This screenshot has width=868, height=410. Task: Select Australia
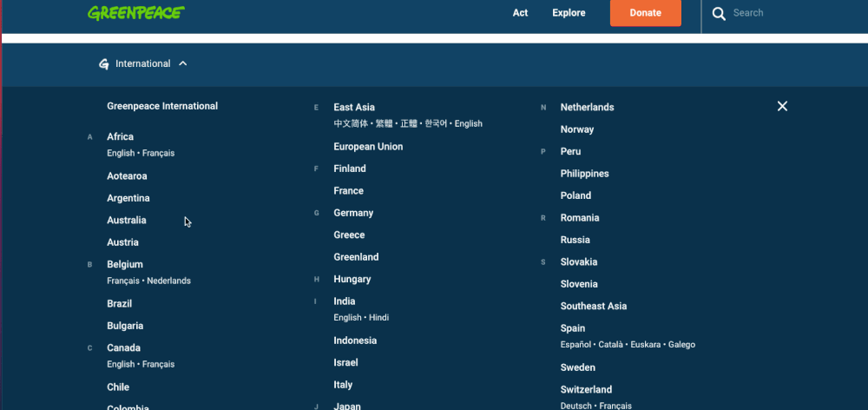(x=126, y=220)
